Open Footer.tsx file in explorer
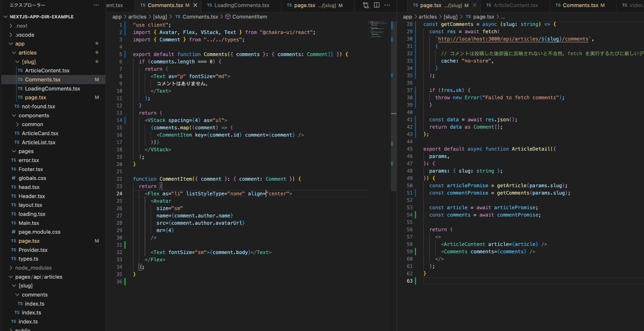 click(30, 169)
